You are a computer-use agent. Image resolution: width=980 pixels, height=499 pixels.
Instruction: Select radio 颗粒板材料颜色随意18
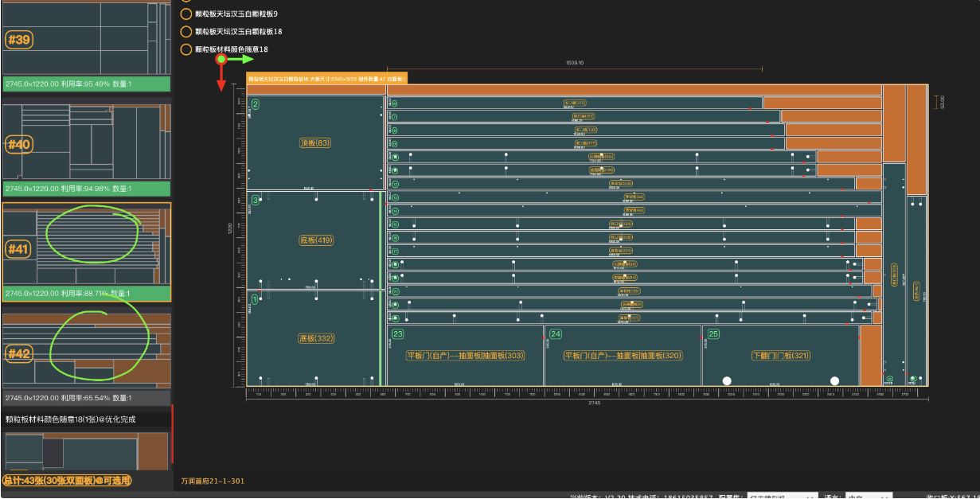pos(186,49)
